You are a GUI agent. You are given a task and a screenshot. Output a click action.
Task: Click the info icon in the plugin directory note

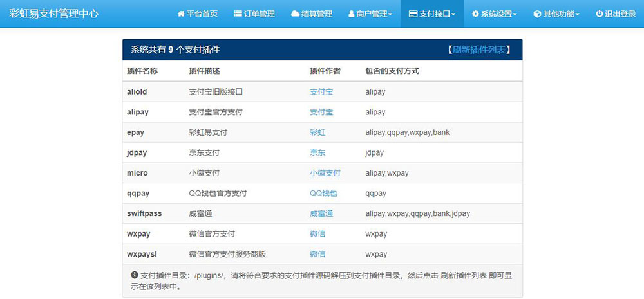point(135,275)
